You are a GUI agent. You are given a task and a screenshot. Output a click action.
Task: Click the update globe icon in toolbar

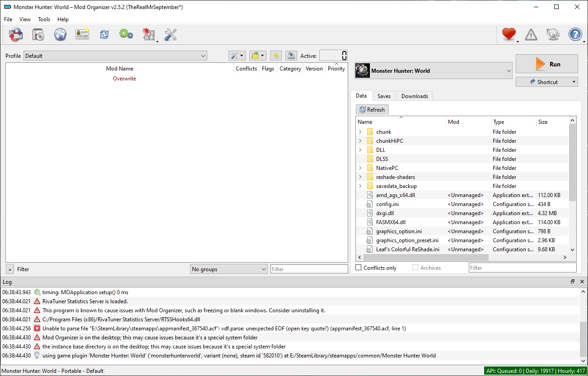[553, 34]
